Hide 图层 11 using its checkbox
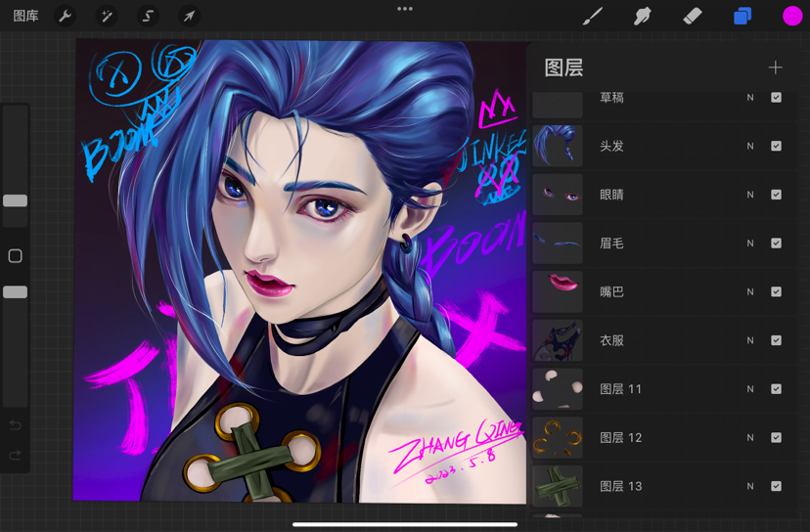 point(776,389)
